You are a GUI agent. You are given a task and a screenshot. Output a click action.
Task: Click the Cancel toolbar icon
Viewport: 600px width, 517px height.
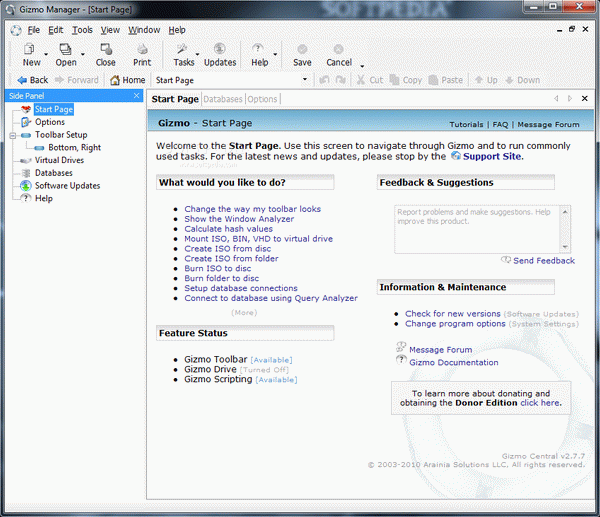[338, 49]
